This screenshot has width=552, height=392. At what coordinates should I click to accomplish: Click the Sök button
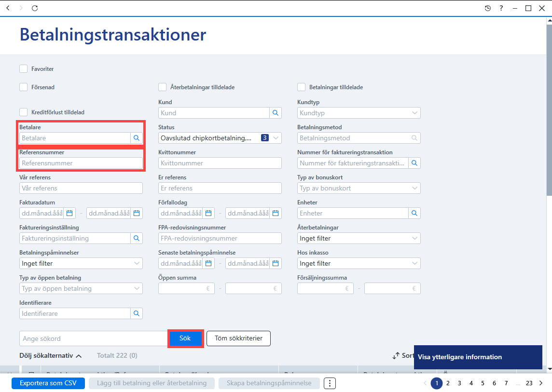click(x=185, y=338)
